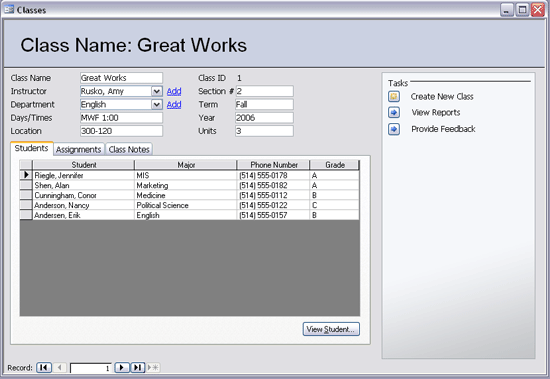550x379 pixels.
Task: Click the cell Riegle, Jennifer
Action: pos(83,175)
